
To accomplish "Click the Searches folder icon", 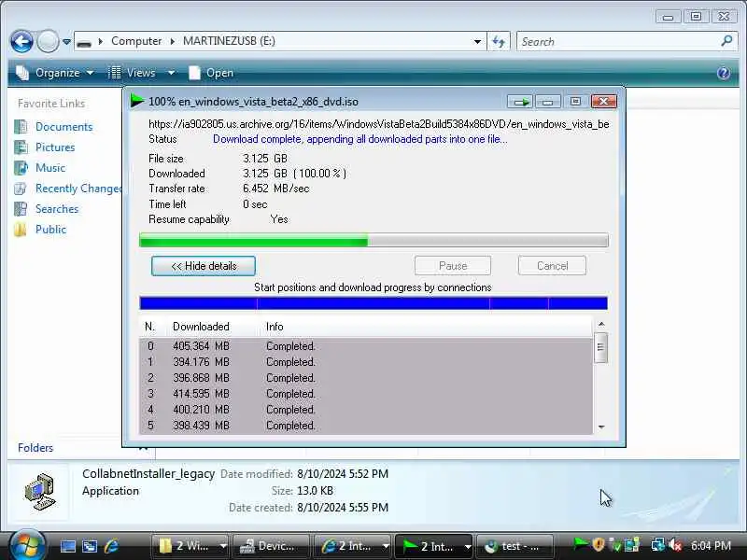I will (x=21, y=208).
